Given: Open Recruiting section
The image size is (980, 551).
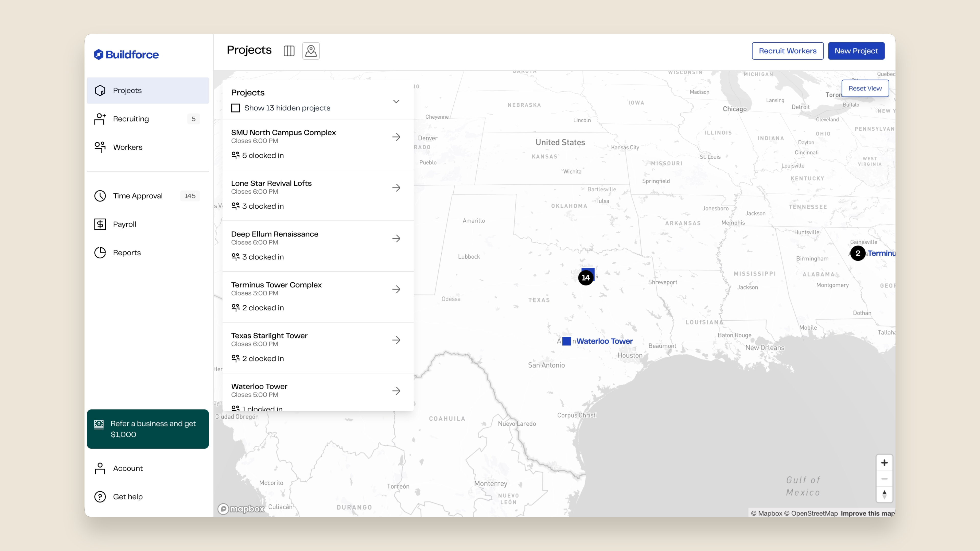Looking at the screenshot, I should (148, 119).
